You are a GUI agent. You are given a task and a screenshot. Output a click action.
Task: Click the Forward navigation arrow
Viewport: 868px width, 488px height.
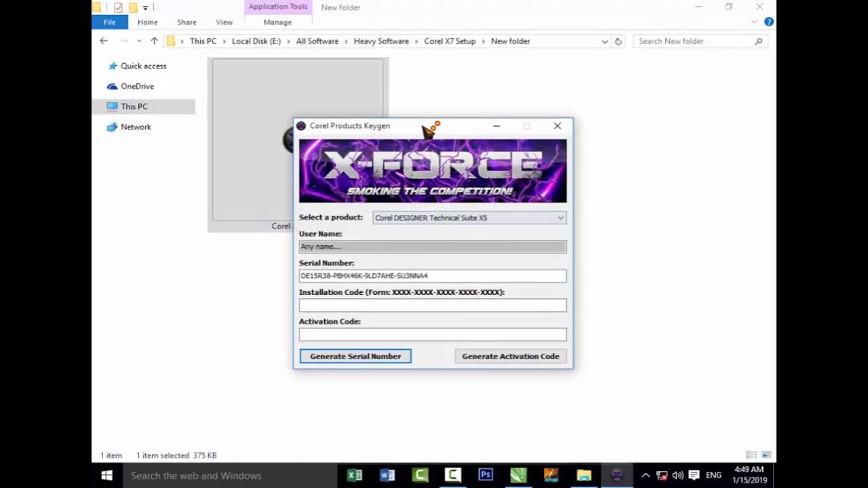123,41
